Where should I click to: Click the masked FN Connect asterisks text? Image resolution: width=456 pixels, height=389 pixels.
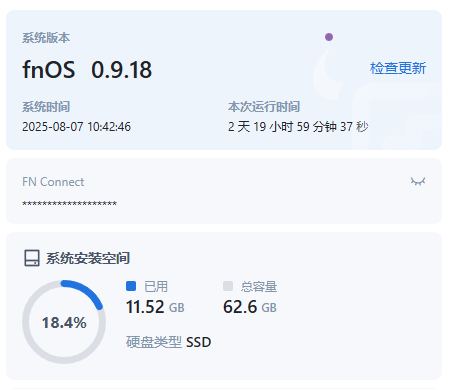click(x=70, y=204)
